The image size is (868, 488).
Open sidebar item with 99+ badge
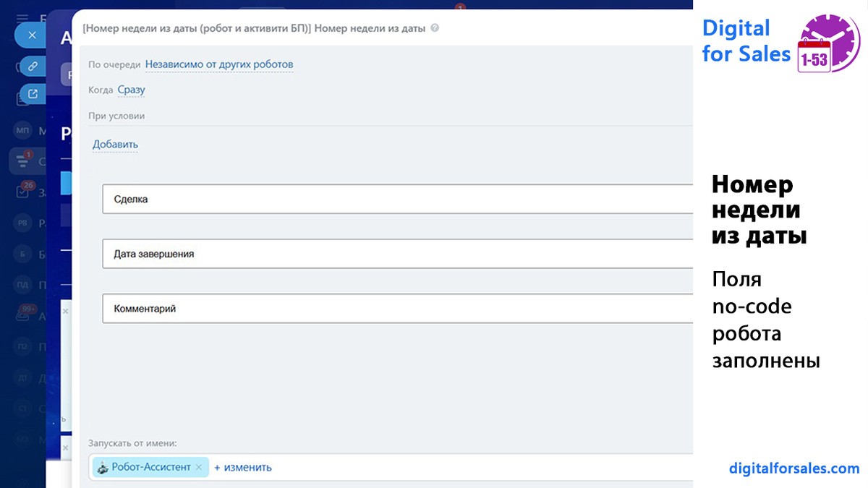[24, 314]
